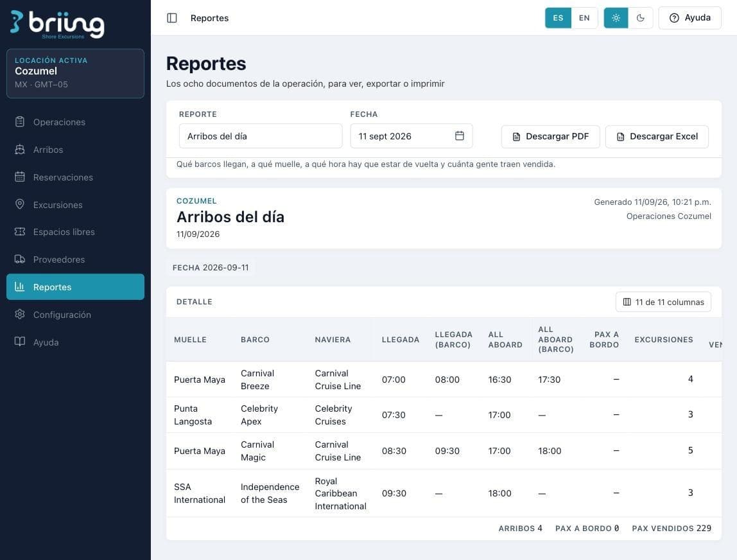Click the 'Reportes' breadcrumb in top bar

(209, 18)
